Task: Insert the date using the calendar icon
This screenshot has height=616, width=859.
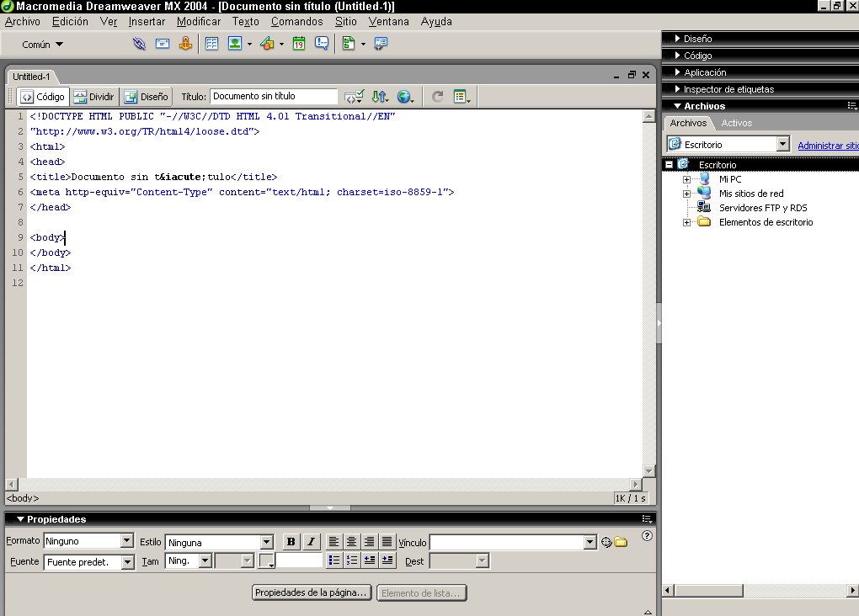Action: [x=299, y=44]
